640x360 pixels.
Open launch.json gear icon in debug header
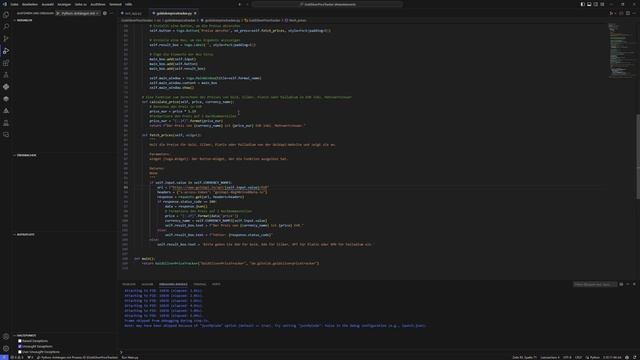coord(105,13)
